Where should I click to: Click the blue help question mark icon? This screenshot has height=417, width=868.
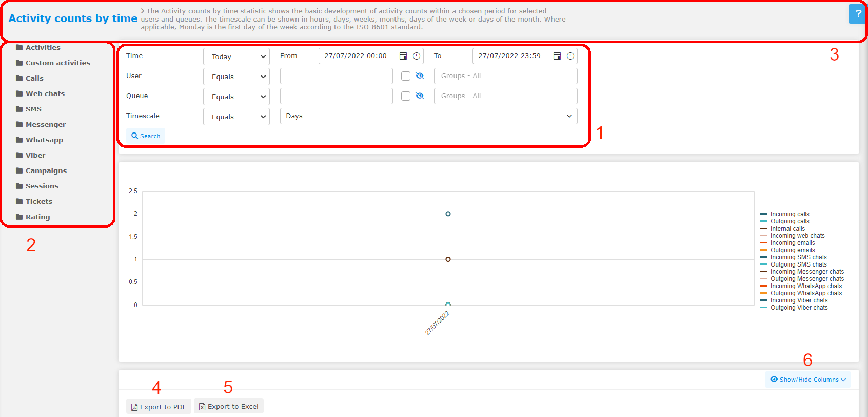858,14
